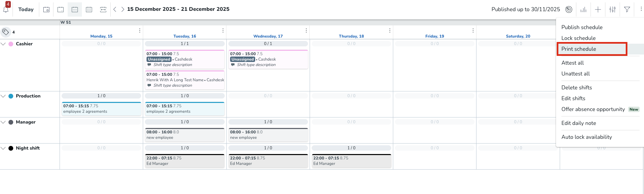Collapse the Cashier section
This screenshot has width=644, height=194.
pyautogui.click(x=3, y=44)
